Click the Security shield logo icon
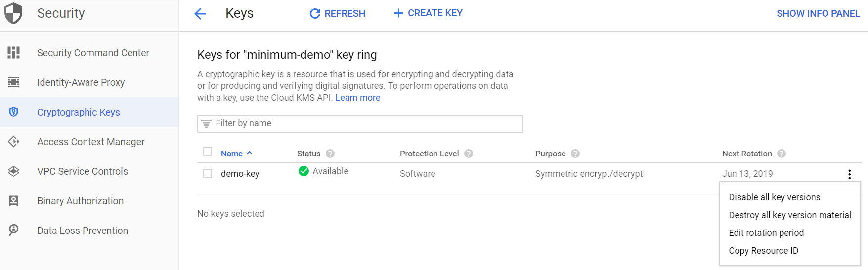868x270 pixels. [13, 13]
